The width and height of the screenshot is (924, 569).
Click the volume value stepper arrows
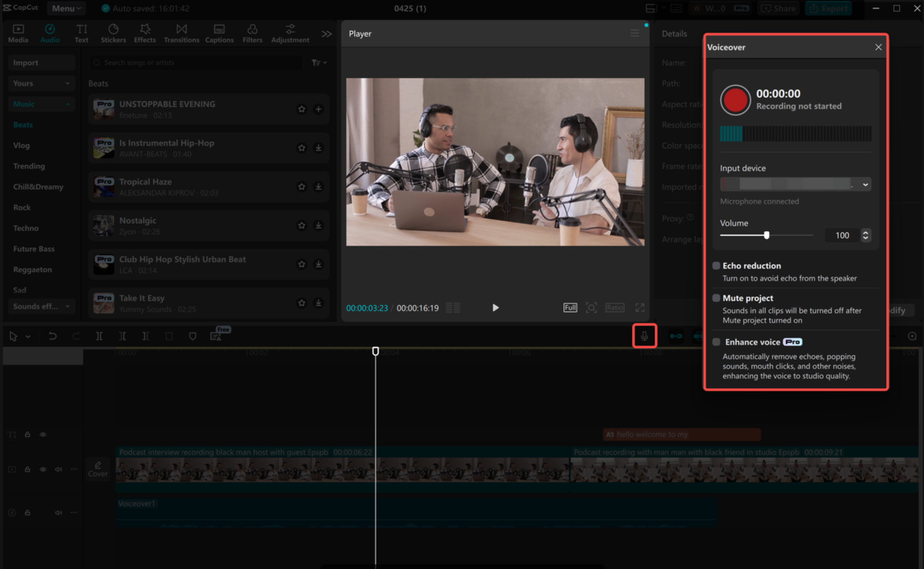[x=865, y=235]
